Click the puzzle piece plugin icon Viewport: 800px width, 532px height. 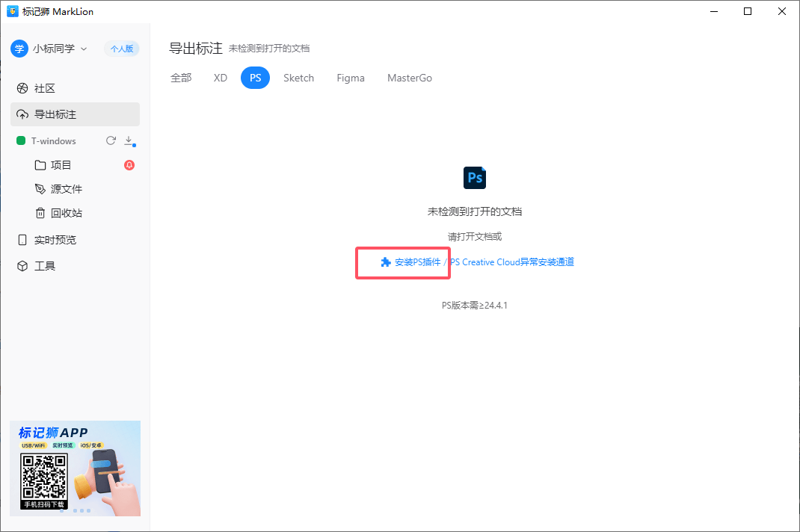pyautogui.click(x=386, y=262)
